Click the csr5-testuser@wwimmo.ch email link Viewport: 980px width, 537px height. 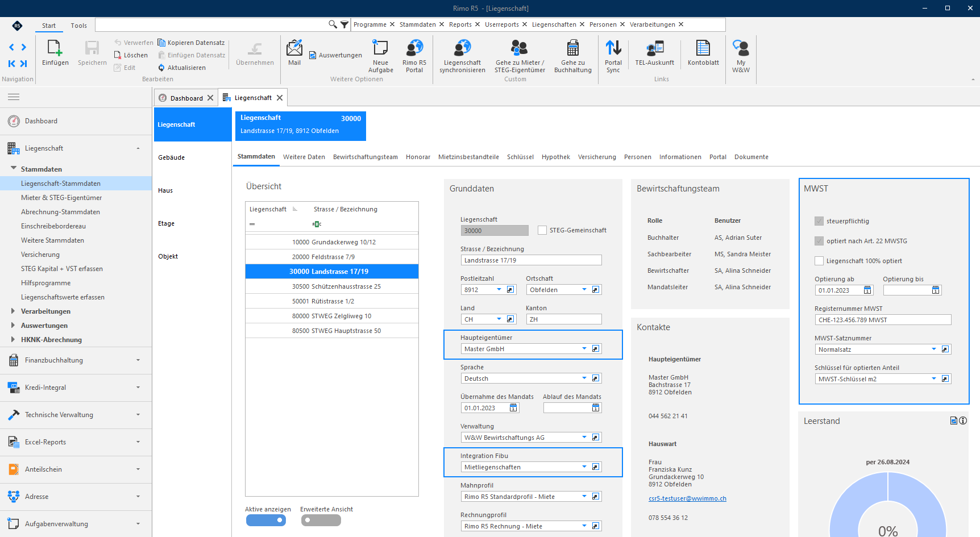click(x=687, y=498)
